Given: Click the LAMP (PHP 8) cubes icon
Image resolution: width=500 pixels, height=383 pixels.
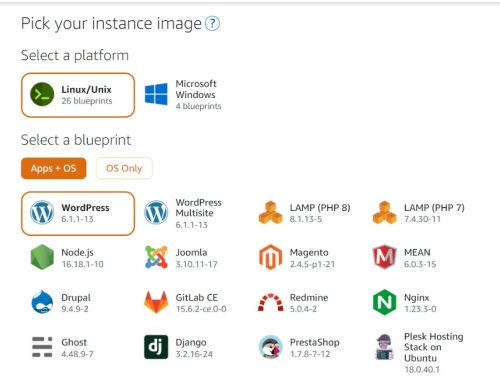Looking at the screenshot, I should coord(271,212).
